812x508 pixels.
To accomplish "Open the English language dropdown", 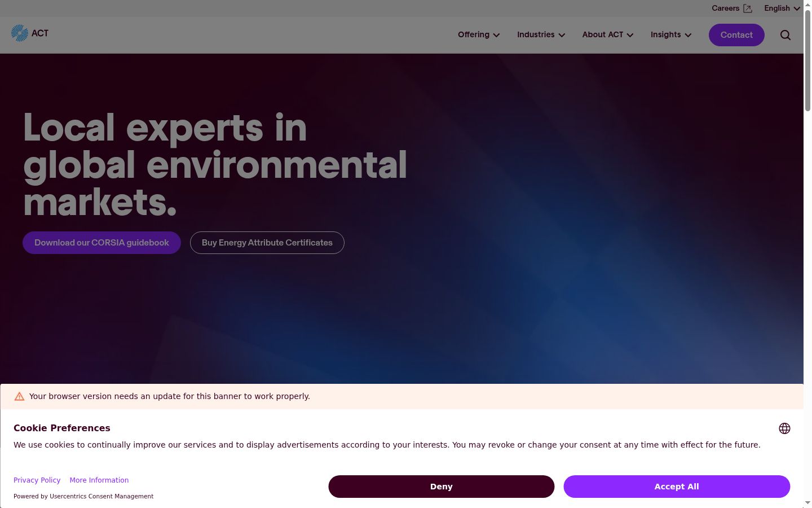I will click(782, 8).
